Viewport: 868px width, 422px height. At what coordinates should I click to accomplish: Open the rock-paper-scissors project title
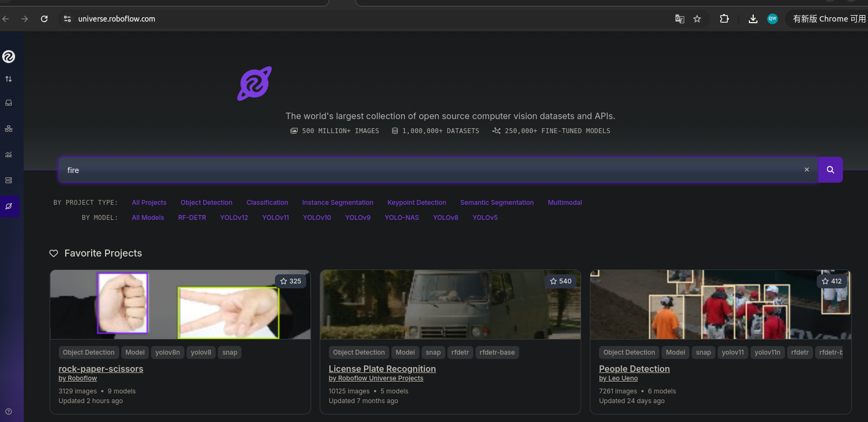[x=101, y=369]
